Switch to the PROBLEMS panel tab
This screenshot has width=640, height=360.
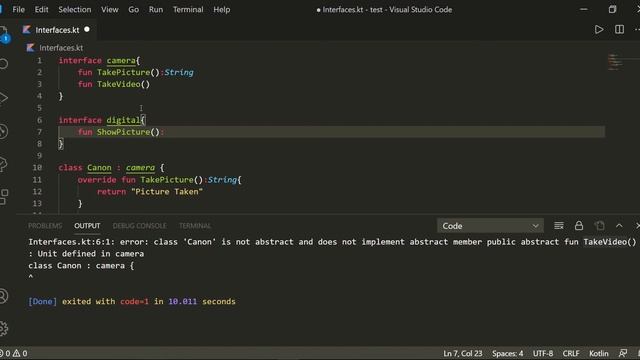click(45, 226)
